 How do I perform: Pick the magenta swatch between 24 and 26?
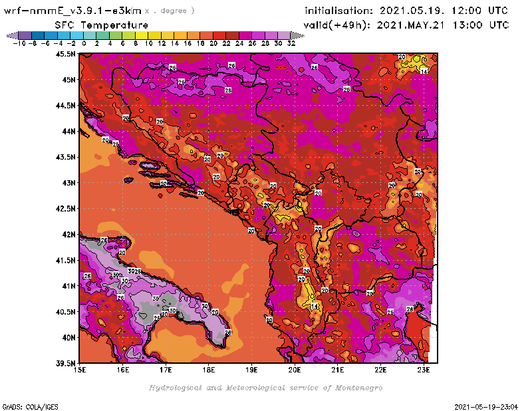[x=245, y=35]
